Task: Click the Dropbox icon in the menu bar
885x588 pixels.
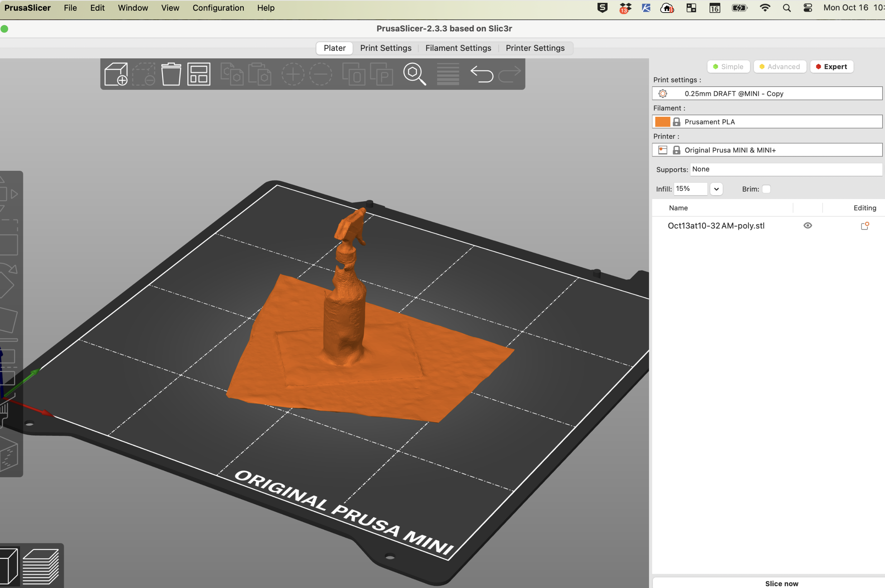Action: pos(625,8)
